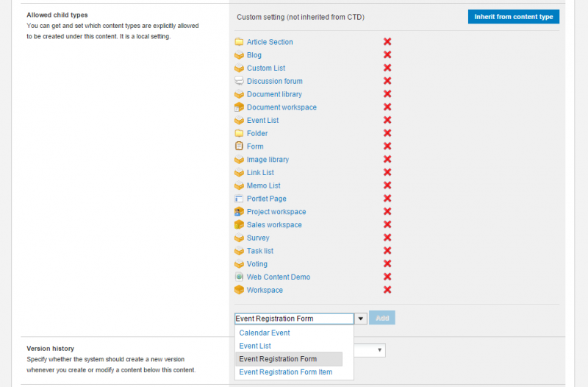Image resolution: width=588 pixels, height=387 pixels.
Task: Click the Event Registration Form combo text field
Action: pyautogui.click(x=294, y=319)
